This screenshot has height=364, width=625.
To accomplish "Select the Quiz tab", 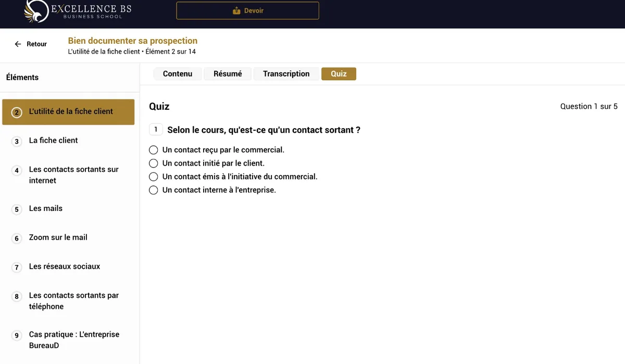I will (x=339, y=74).
